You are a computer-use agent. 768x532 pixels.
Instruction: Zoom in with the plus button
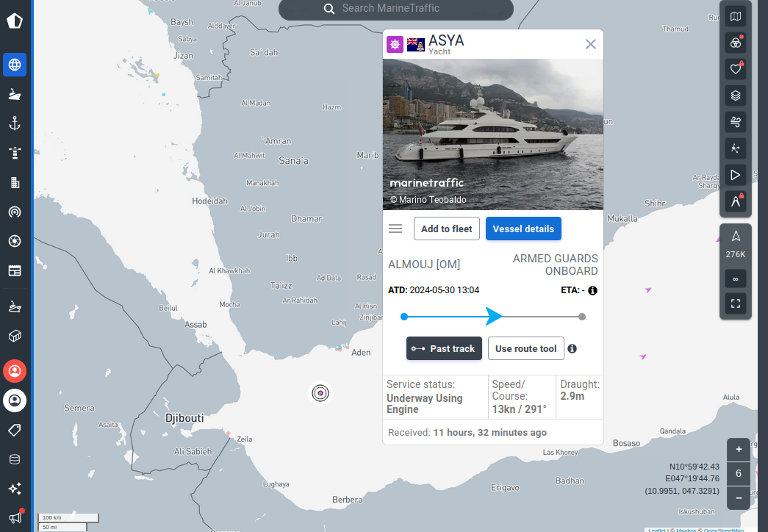(739, 449)
